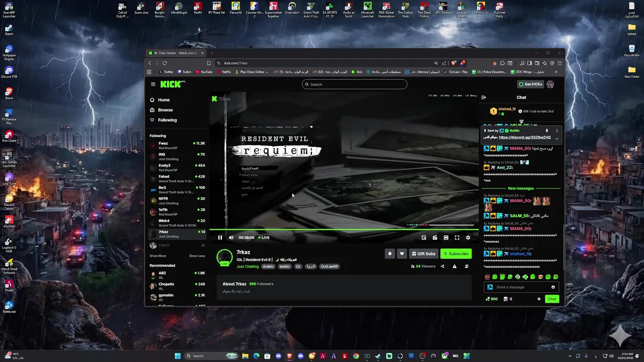
Task: Open mini player mode icon
Action: (x=424, y=237)
